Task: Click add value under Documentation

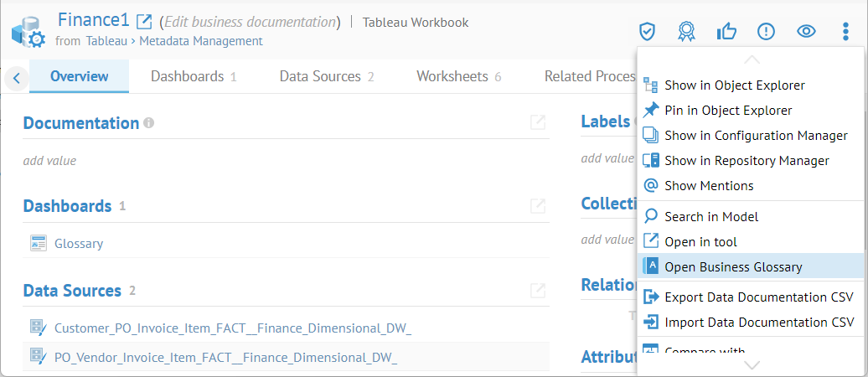Action: click(49, 160)
